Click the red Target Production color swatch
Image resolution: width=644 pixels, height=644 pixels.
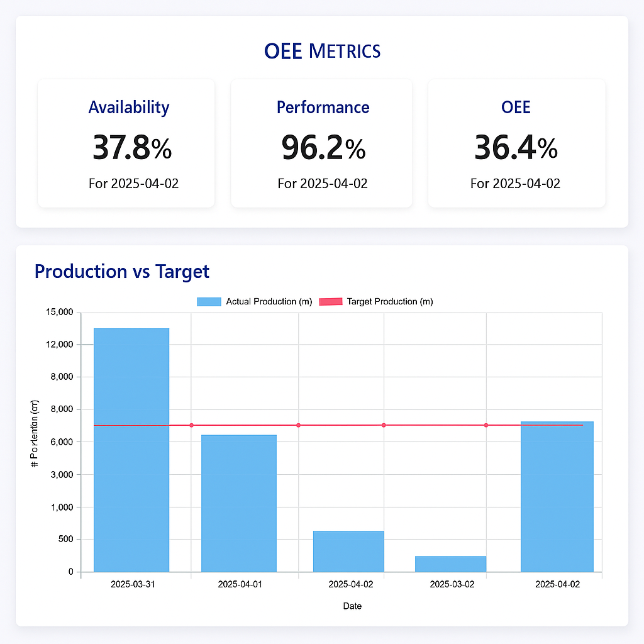coord(331,301)
